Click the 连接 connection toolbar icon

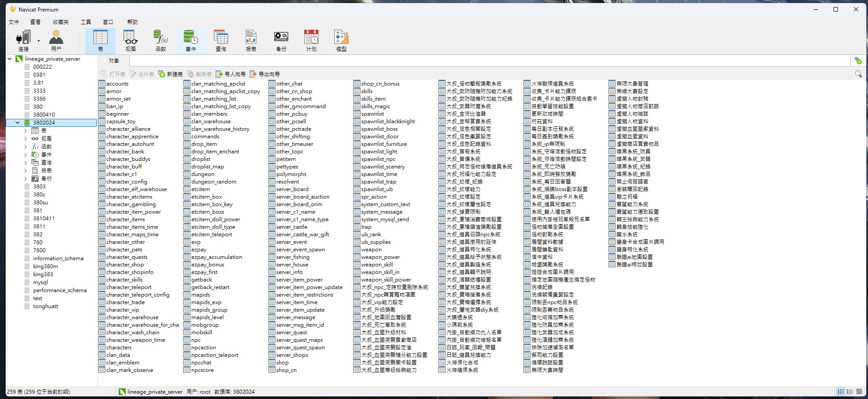[x=23, y=40]
